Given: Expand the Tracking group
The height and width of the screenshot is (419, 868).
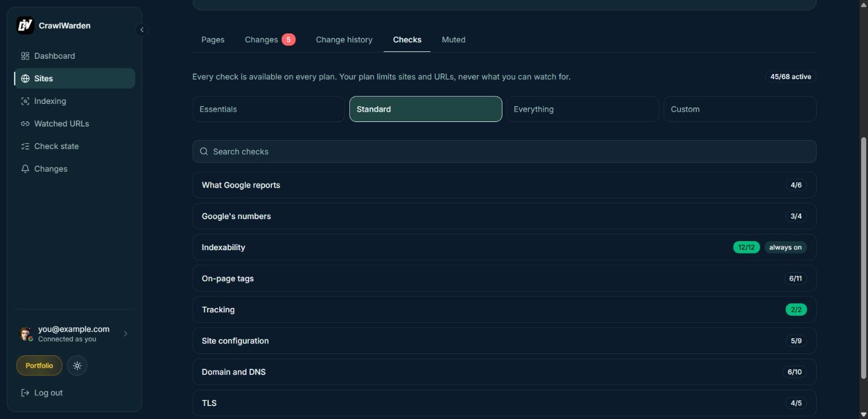Looking at the screenshot, I should [x=504, y=309].
